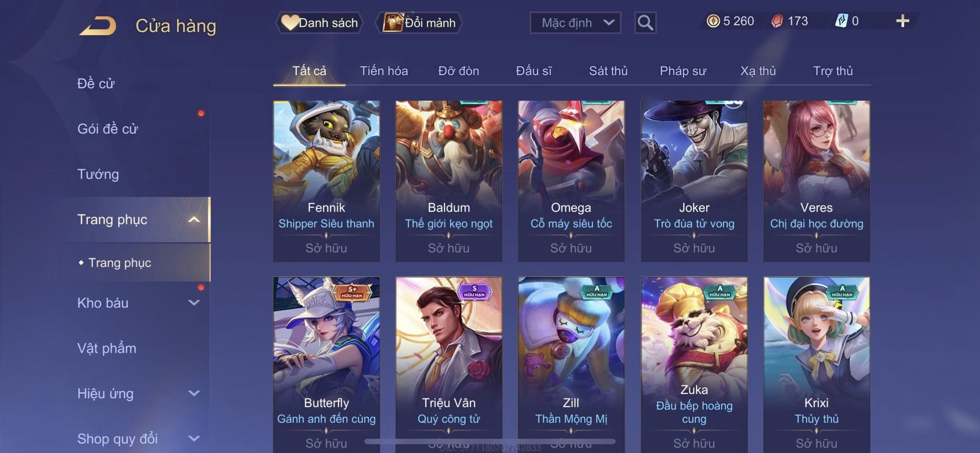Select the Tiến hóa tab
Viewport: 980px width, 453px height.
384,71
